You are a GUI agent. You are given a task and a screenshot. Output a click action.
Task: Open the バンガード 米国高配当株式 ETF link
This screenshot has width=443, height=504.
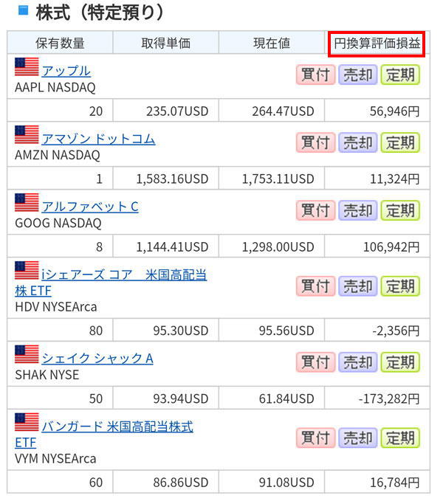[117, 427]
